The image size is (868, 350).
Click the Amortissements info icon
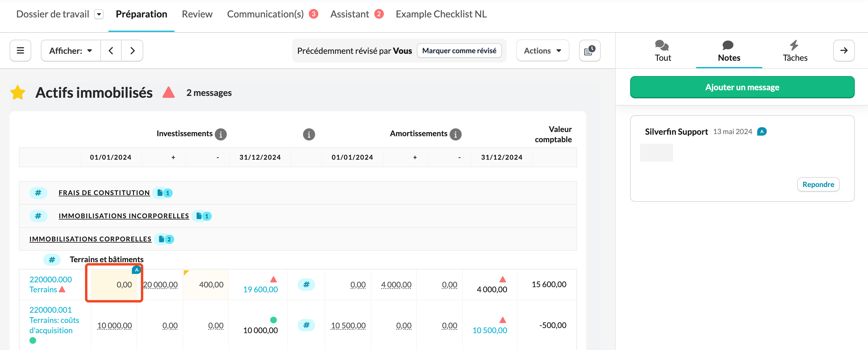point(455,134)
